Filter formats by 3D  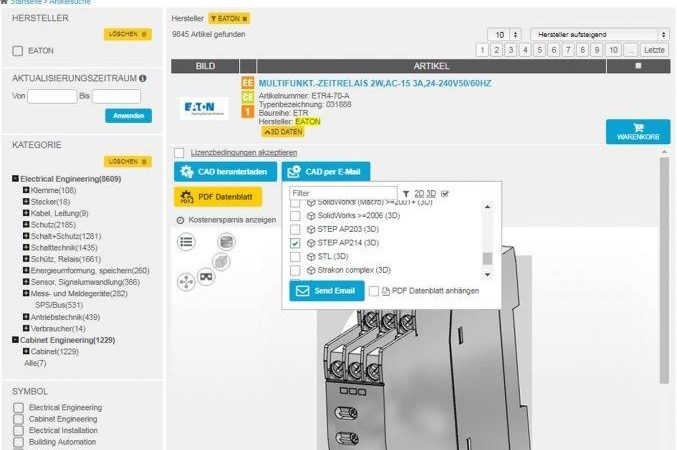431,194
